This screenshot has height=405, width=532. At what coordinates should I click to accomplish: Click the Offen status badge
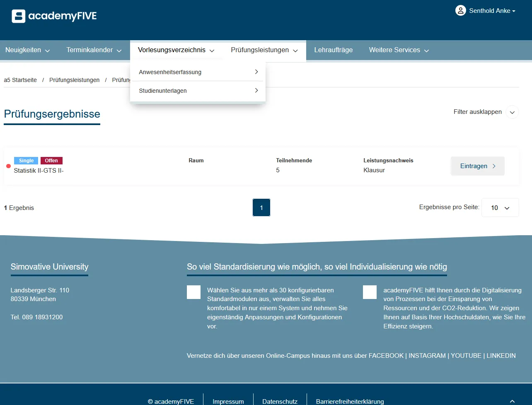[52, 161]
